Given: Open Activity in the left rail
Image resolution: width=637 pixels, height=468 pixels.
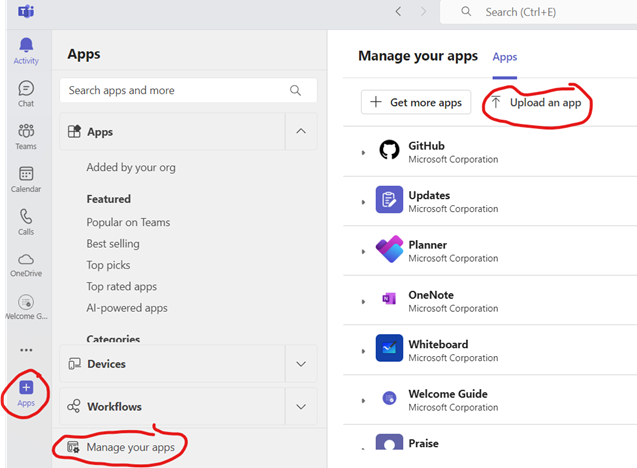Looking at the screenshot, I should (26, 50).
